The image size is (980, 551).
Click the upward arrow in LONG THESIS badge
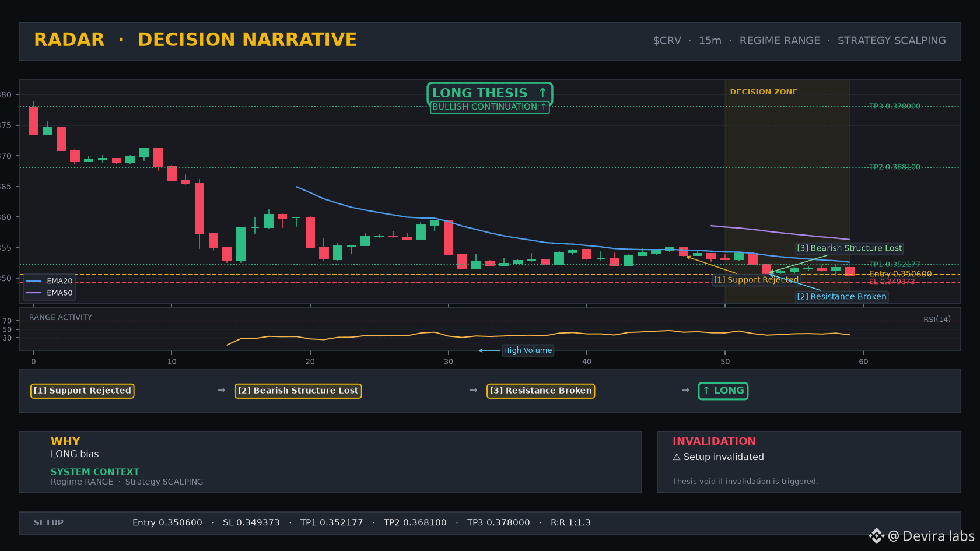click(x=542, y=93)
